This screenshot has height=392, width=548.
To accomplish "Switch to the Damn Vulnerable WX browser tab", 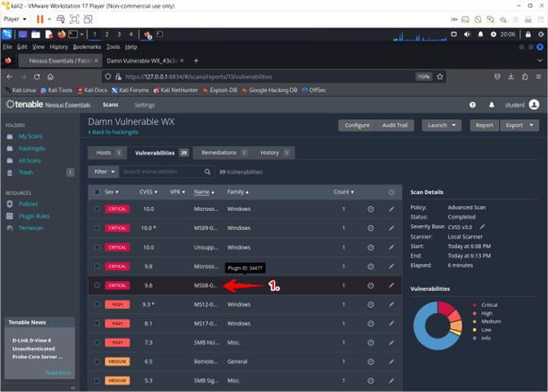I will [145, 61].
